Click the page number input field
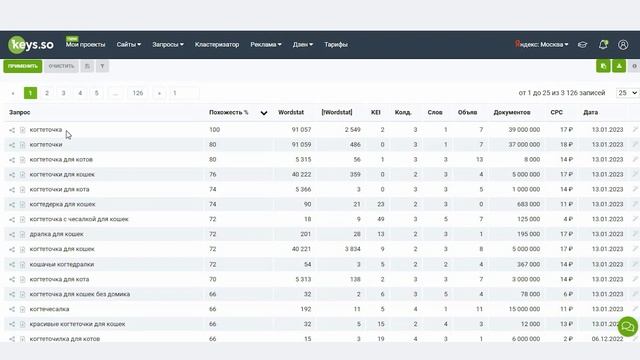 [184, 93]
